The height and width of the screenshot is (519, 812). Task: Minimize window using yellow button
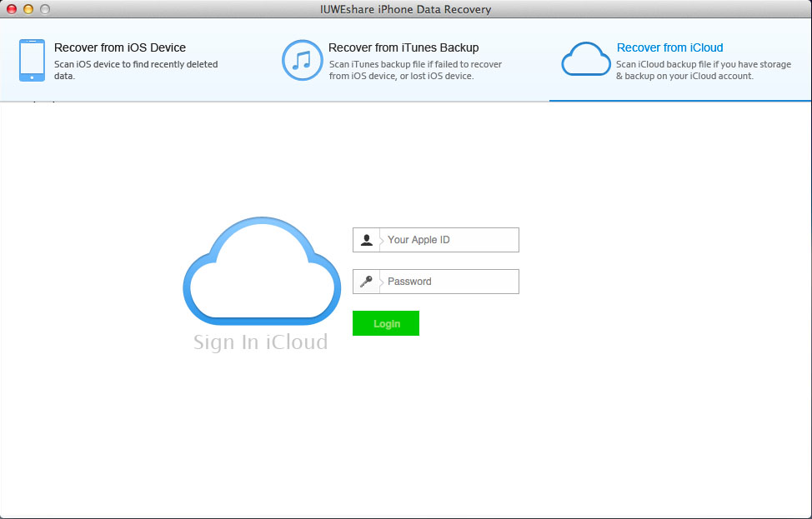tap(28, 9)
